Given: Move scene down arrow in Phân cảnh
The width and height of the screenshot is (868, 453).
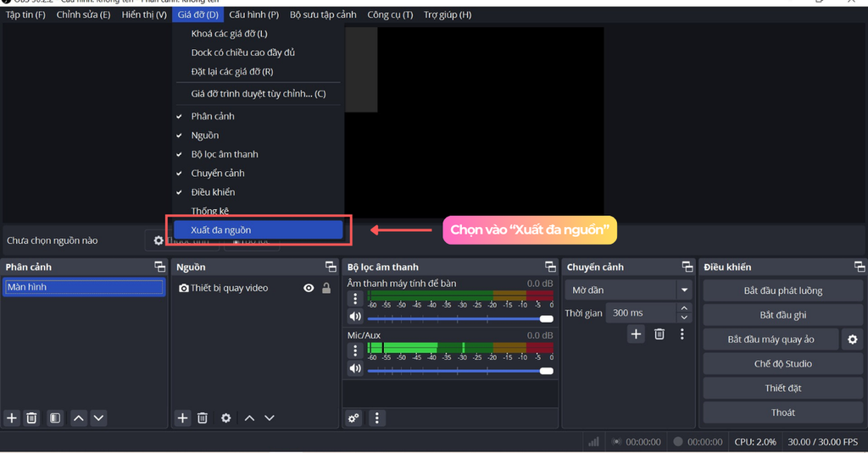Looking at the screenshot, I should point(98,418).
